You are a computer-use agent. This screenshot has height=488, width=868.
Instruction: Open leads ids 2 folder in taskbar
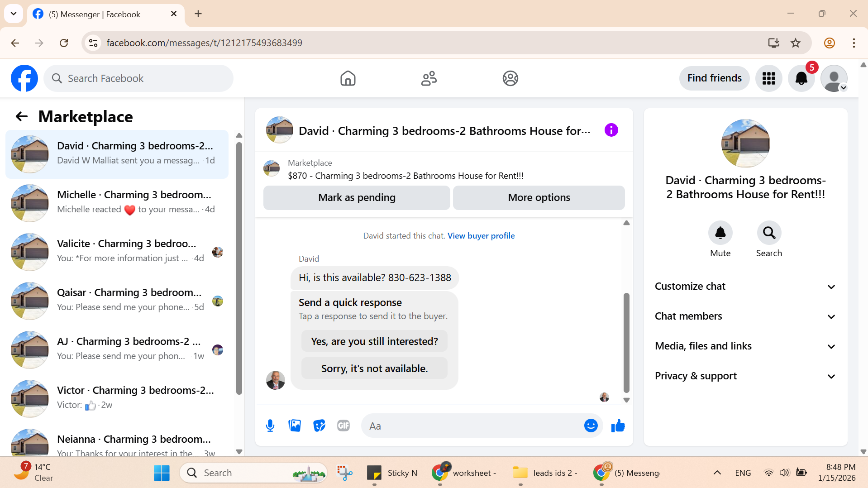tap(546, 473)
